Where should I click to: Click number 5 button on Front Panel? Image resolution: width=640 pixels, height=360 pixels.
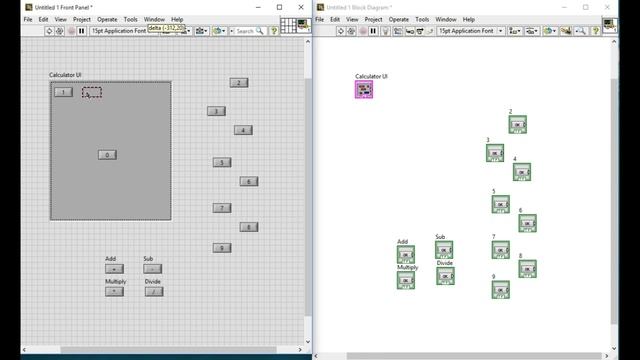(222, 162)
